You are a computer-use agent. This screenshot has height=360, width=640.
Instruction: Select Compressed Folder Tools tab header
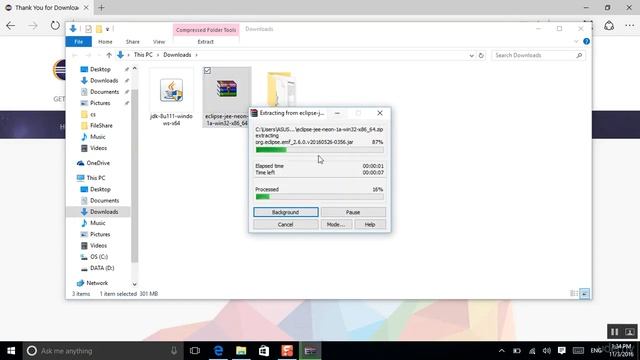(x=206, y=30)
